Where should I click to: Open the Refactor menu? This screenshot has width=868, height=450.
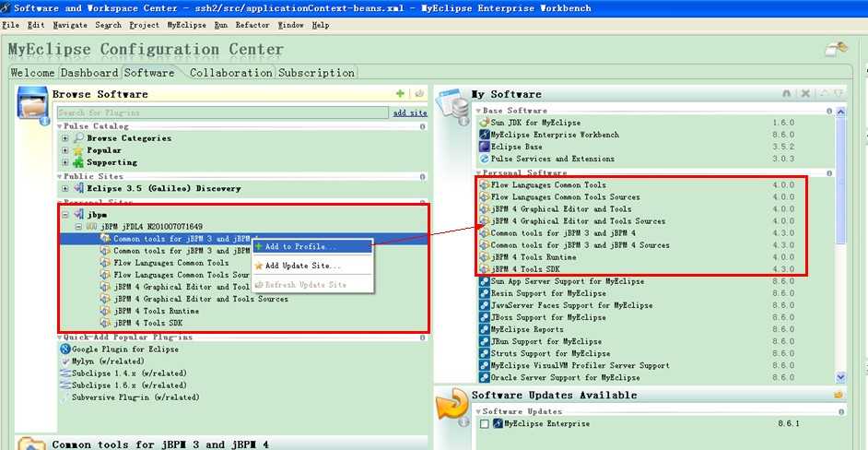(252, 25)
